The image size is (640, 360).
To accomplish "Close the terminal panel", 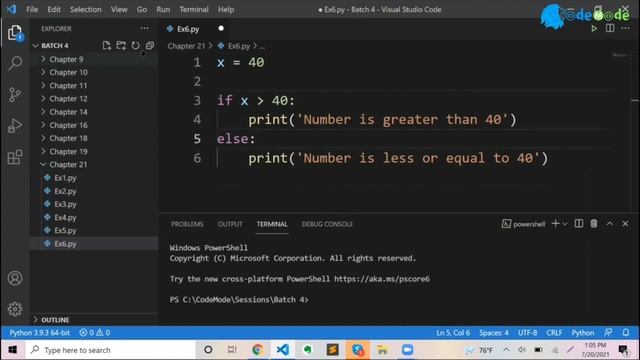I will (625, 224).
